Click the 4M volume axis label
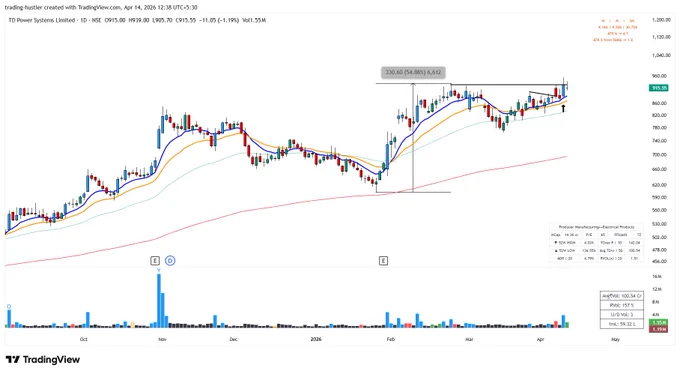 point(656,314)
